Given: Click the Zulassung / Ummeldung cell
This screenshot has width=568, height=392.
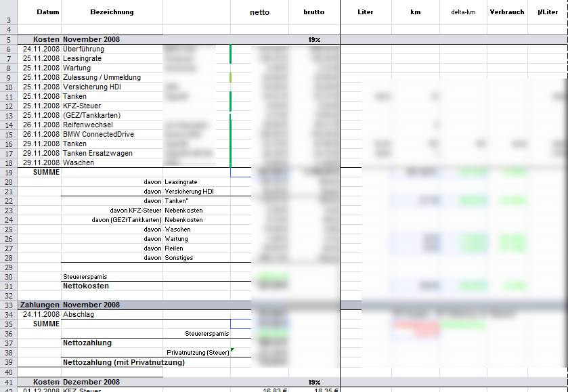Looking at the screenshot, I should pos(102,78).
